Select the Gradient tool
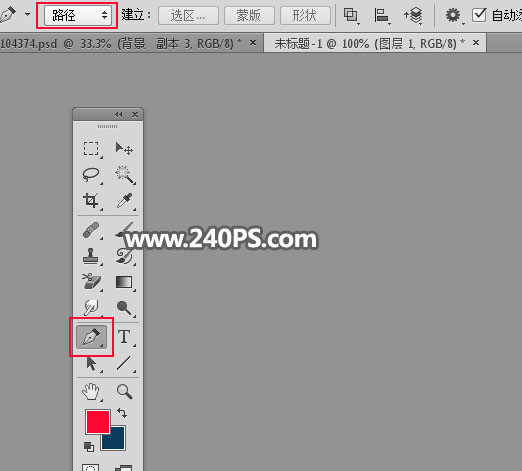The height and width of the screenshot is (471, 522). point(124,282)
